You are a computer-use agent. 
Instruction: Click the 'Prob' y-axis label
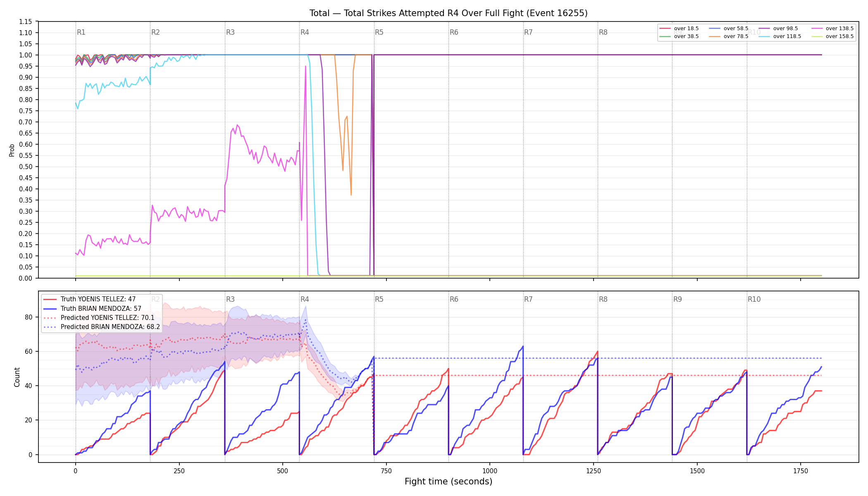coord(12,150)
